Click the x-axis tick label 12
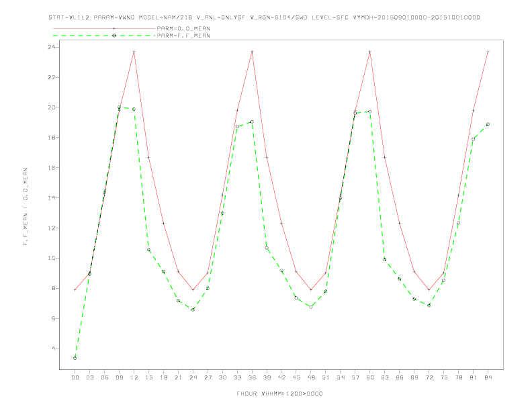532x411 pixels. [134, 377]
